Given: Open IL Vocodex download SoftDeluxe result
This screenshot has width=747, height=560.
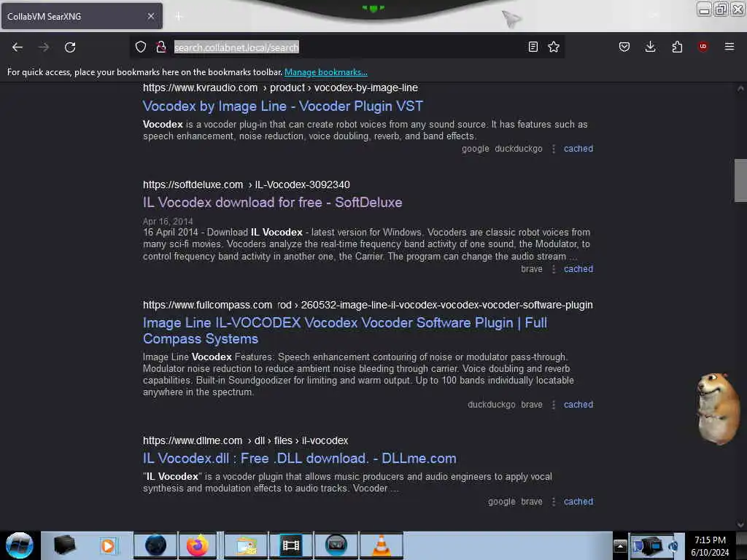Looking at the screenshot, I should coord(273,203).
